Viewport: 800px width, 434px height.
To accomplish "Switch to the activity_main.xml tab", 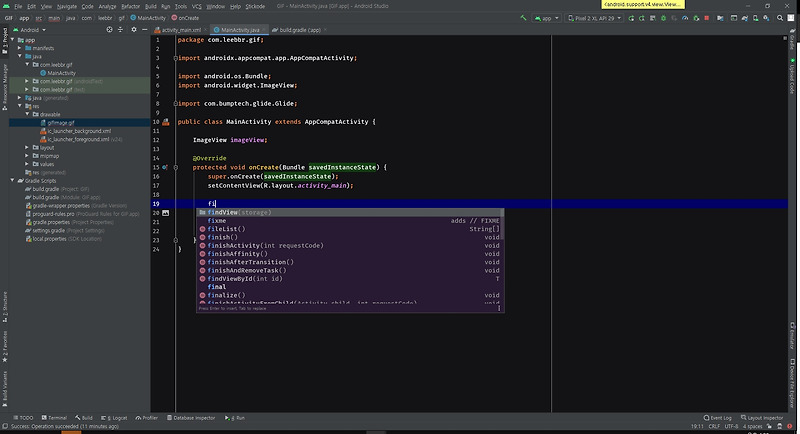I will pos(181,31).
